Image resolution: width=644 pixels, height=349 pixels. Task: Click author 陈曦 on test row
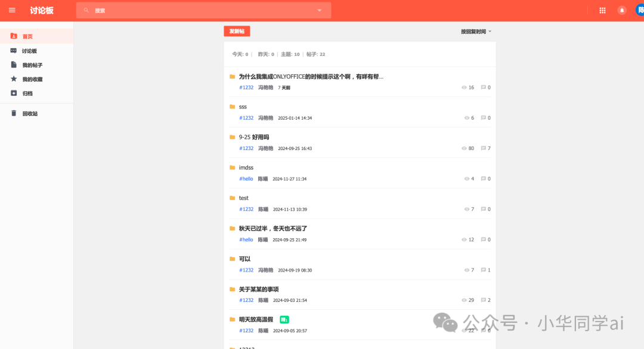click(x=263, y=209)
